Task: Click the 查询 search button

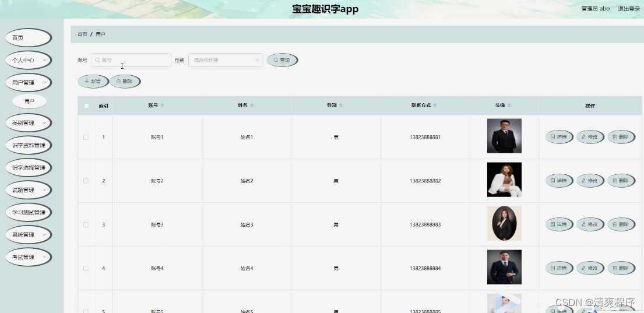Action: 282,60
